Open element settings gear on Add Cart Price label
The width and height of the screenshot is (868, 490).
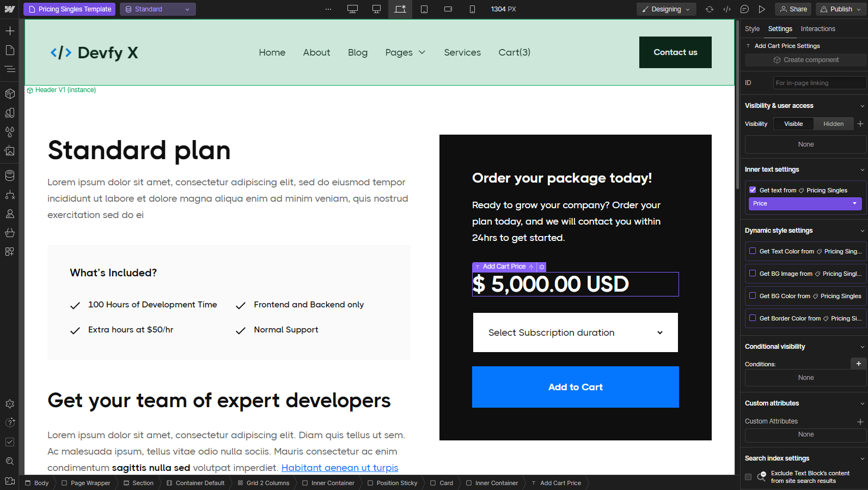(542, 267)
